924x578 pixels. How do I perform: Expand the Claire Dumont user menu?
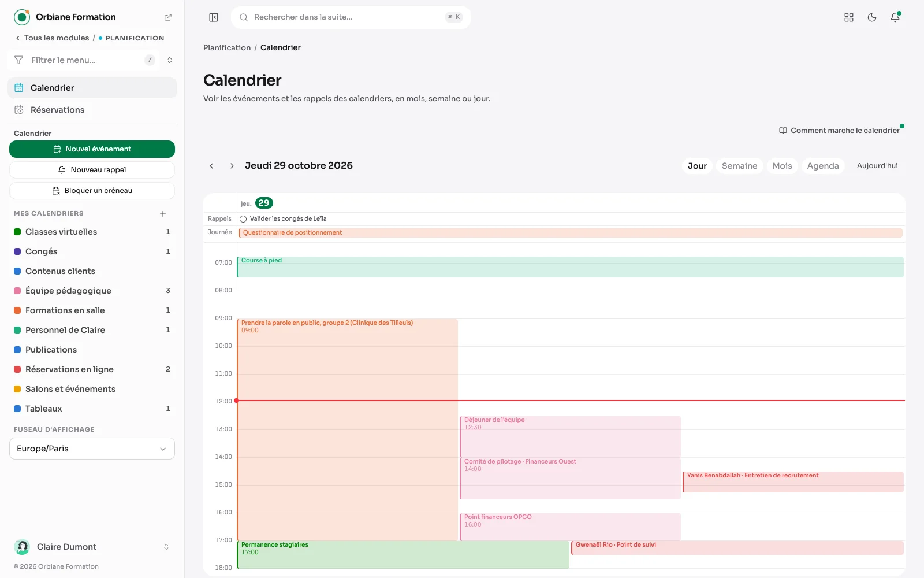(166, 547)
